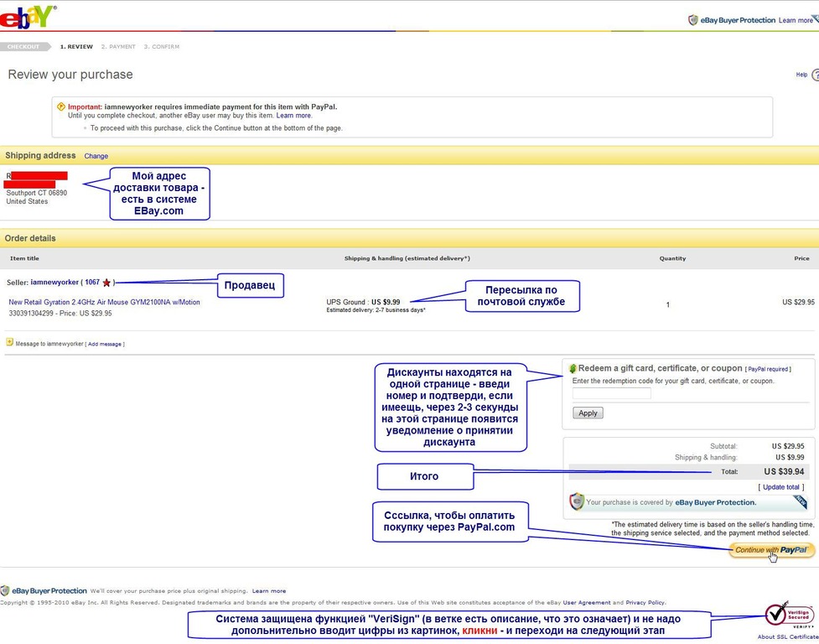Open the Gyration Air Mouse item listing

(x=105, y=302)
